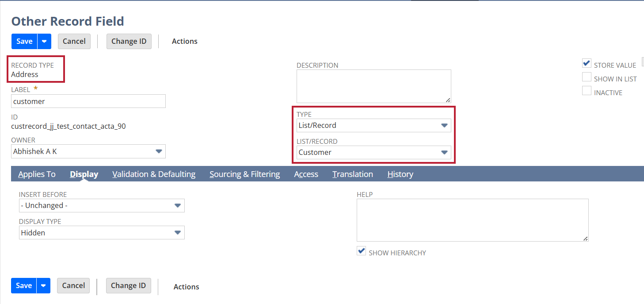Open the top Save button dropdown arrow
Image resolution: width=644 pixels, height=304 pixels.
pos(44,41)
